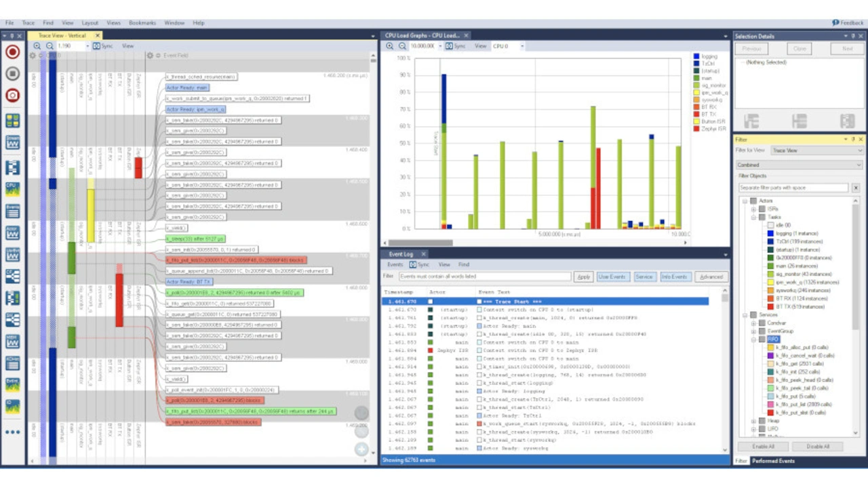Toggle the BT RX task filter checkbox
This screenshot has width=868, height=488.
pos(771,298)
